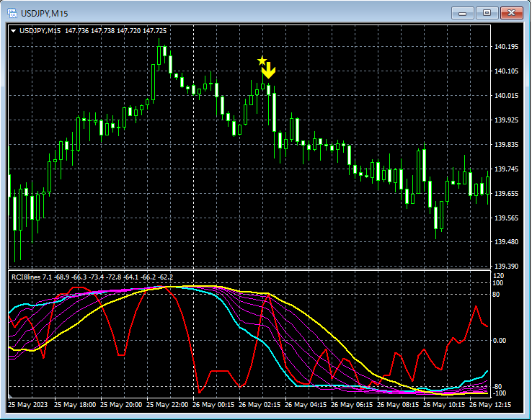
Task: Click the 139.390 price axis label
Action: [507, 266]
